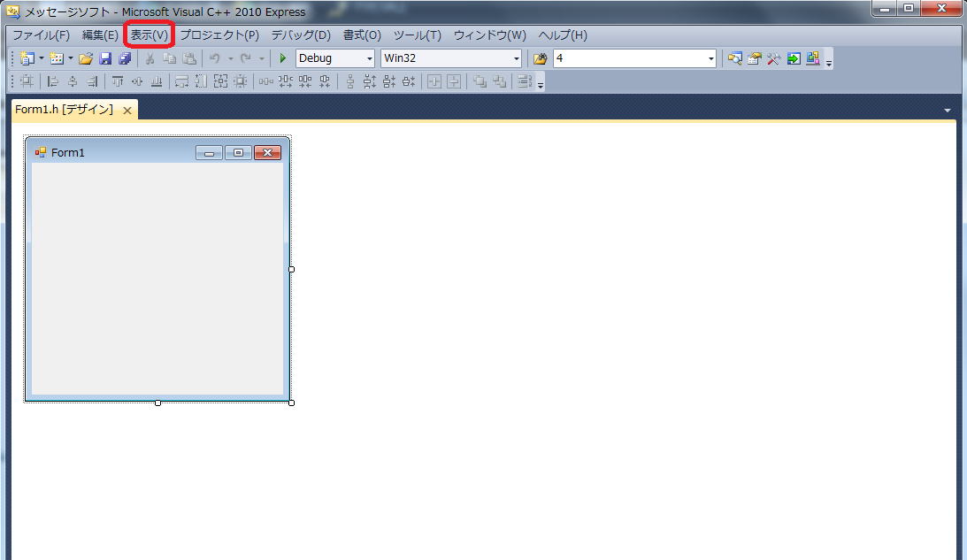Click the green arrow Start Page icon
The image size is (967, 560).
[x=794, y=58]
